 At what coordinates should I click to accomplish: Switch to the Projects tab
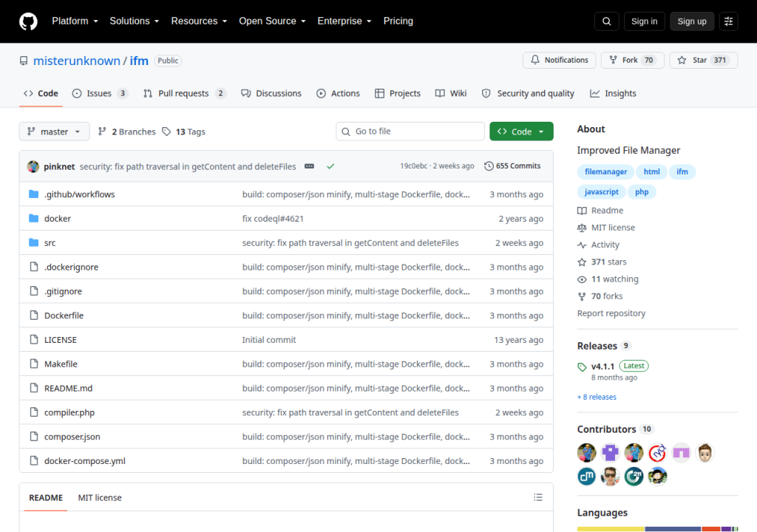click(x=398, y=94)
